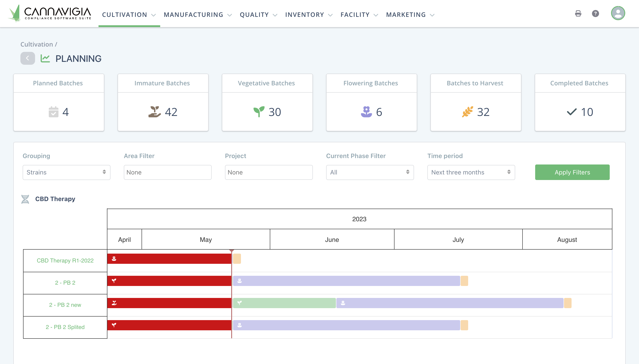Click the Flowering Batches flower icon

click(366, 112)
